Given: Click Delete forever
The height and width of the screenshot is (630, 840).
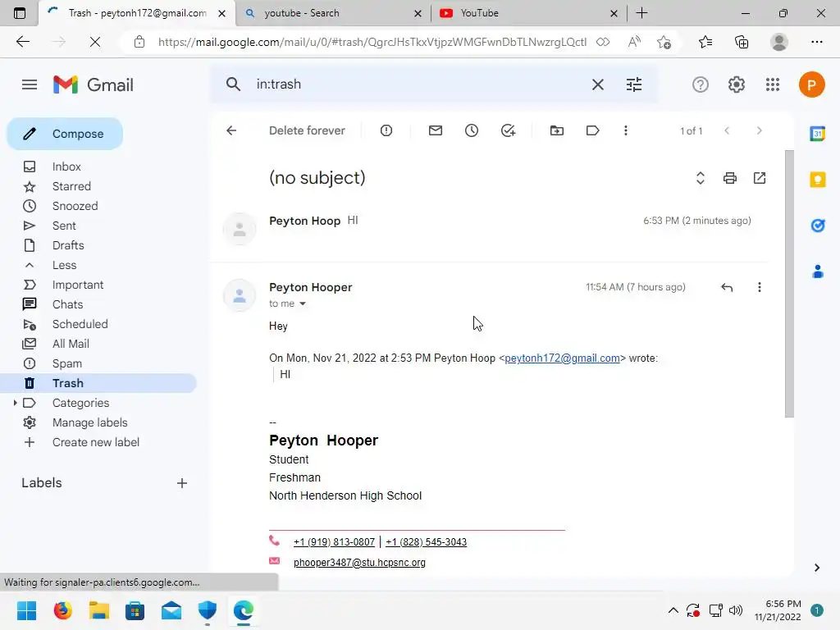Looking at the screenshot, I should click(x=307, y=130).
